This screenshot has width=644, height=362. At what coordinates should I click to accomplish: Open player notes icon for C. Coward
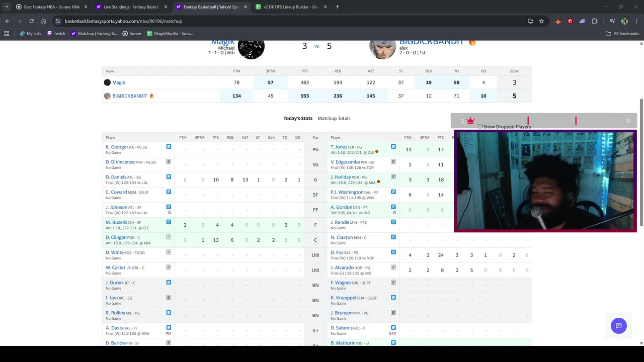point(169,192)
